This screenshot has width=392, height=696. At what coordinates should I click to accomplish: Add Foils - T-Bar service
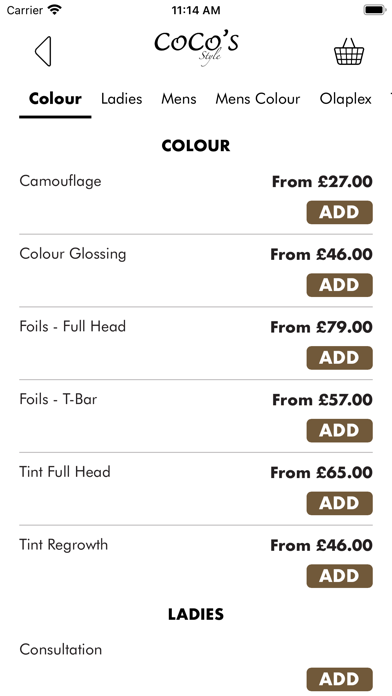(340, 431)
